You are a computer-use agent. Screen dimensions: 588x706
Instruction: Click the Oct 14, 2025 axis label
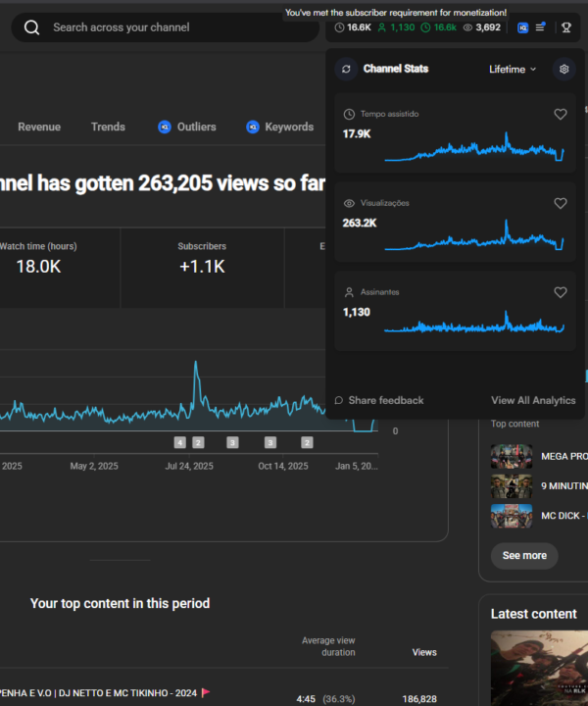point(283,466)
